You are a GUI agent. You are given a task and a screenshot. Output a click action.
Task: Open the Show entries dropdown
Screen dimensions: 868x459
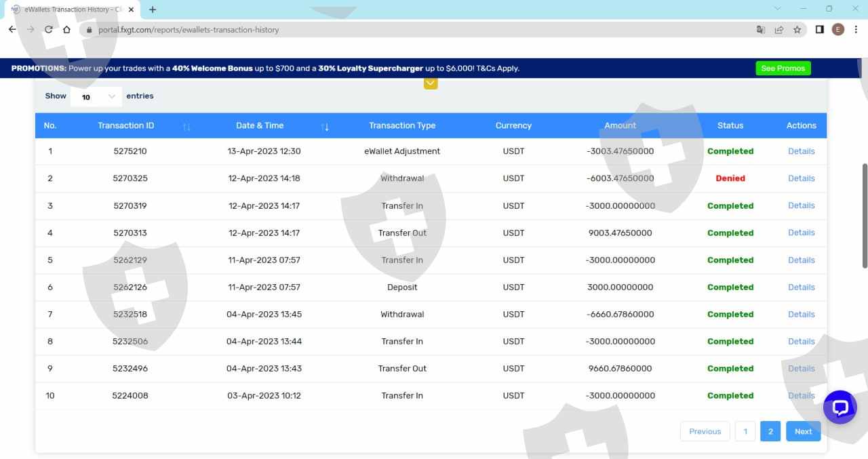coord(98,97)
